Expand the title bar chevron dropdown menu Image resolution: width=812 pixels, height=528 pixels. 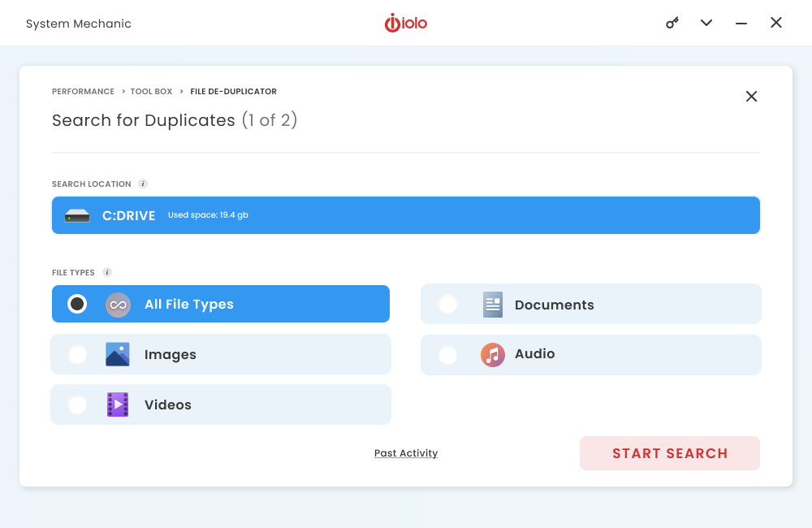(x=706, y=23)
